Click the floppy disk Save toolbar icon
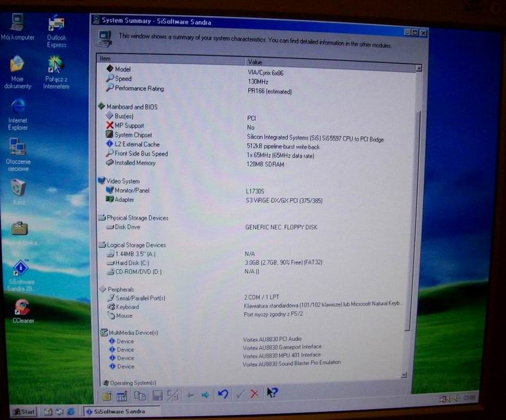The width and height of the screenshot is (506, 420). 158,396
